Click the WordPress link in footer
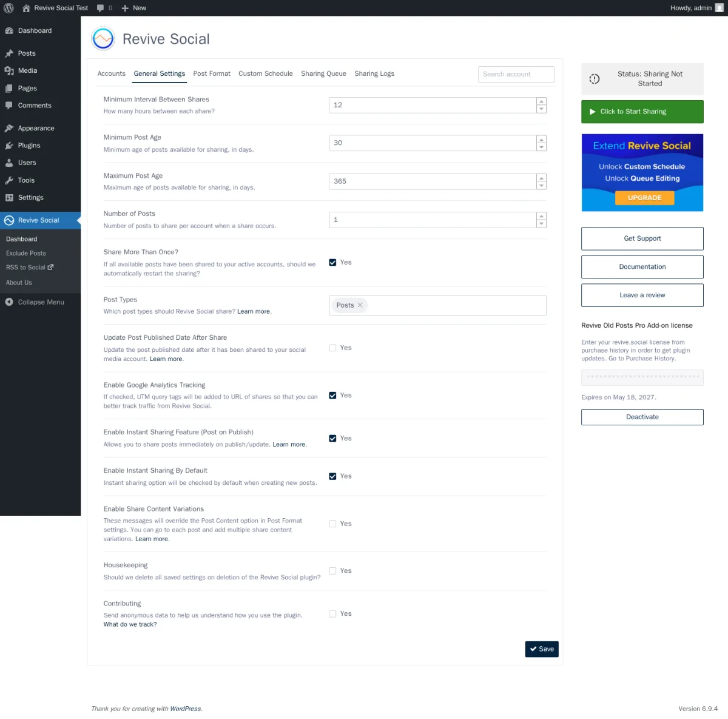Viewport: 728px width, 719px height. (186, 709)
